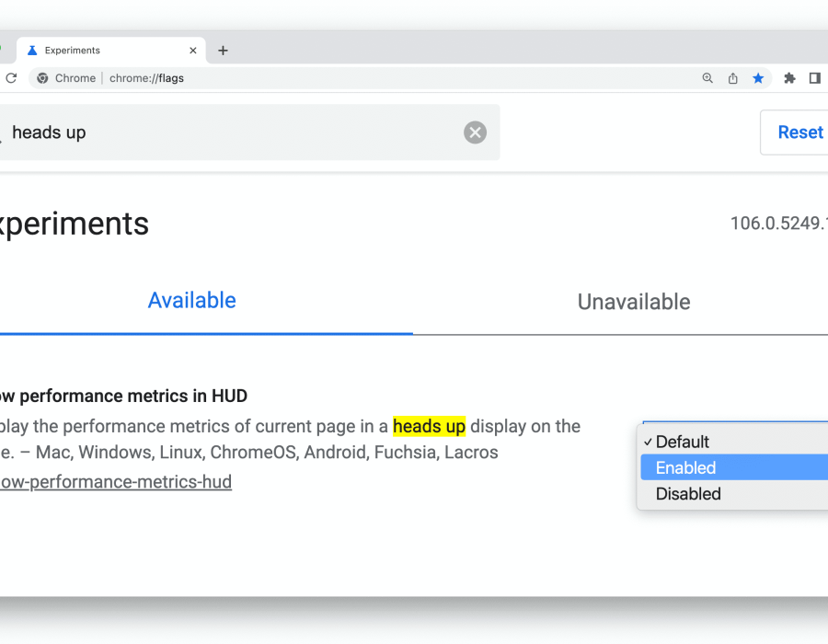Close the Experiments browser tab

pos(193,51)
